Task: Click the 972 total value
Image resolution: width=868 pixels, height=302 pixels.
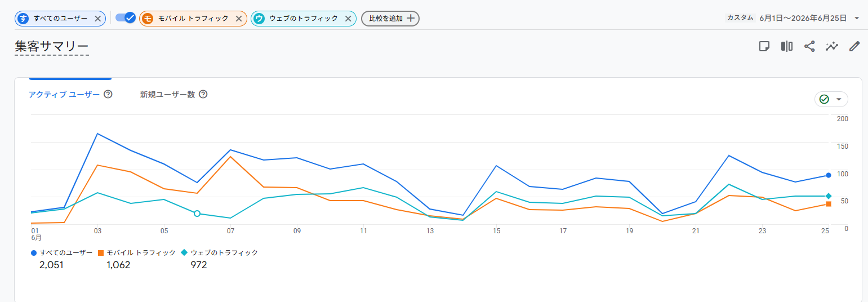Action: coord(199,265)
